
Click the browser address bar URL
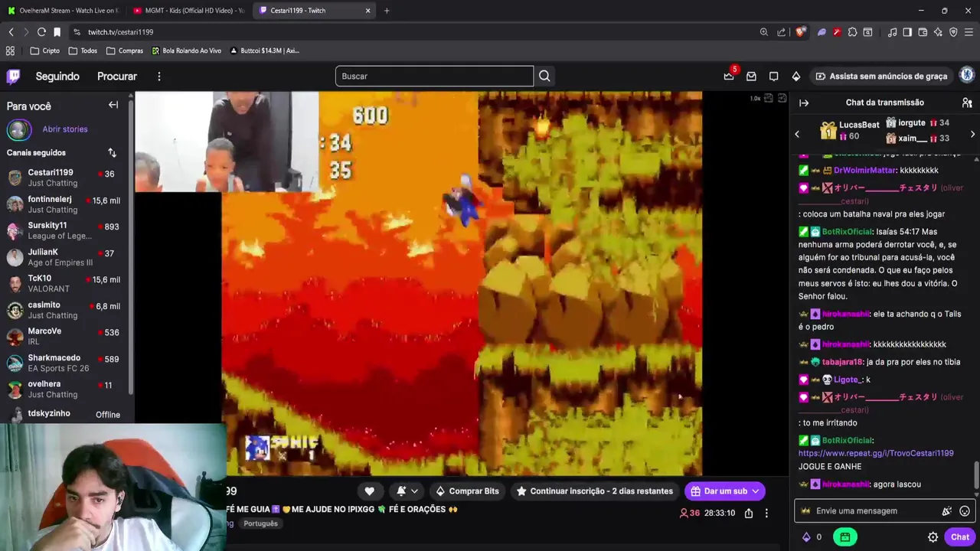point(120,32)
